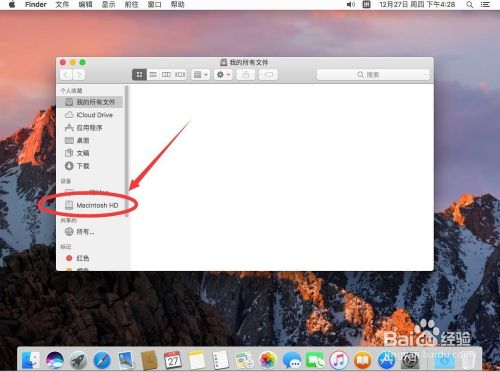Viewport: 500px width, 372px height.
Task: Open FaceTime from the Dock
Action: tap(315, 360)
